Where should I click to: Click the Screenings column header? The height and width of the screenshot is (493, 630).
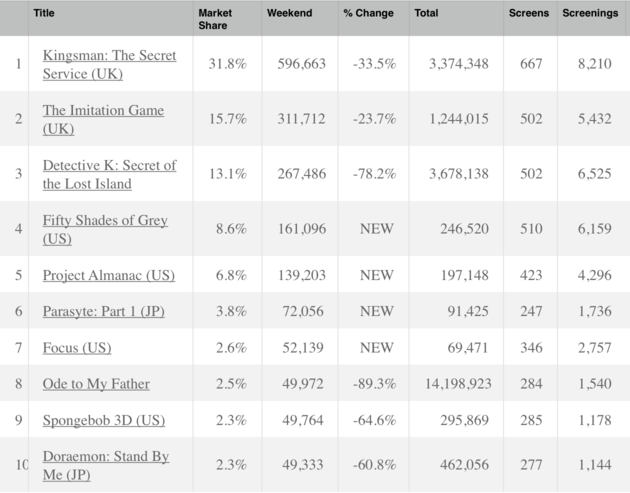tap(591, 14)
